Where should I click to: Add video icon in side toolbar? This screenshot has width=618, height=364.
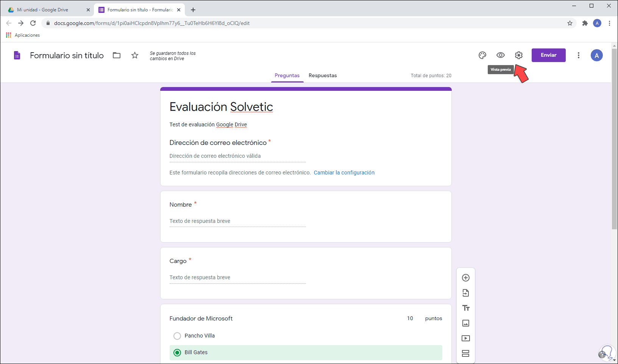point(466,338)
